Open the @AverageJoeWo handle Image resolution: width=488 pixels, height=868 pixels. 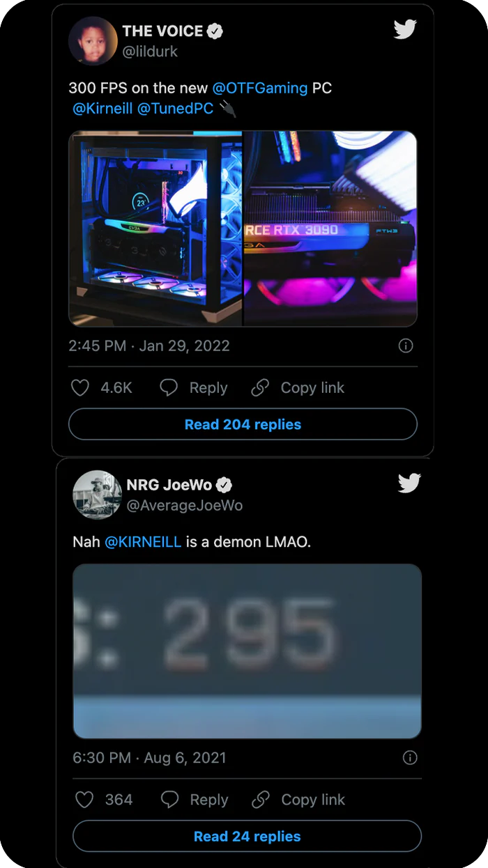click(185, 506)
